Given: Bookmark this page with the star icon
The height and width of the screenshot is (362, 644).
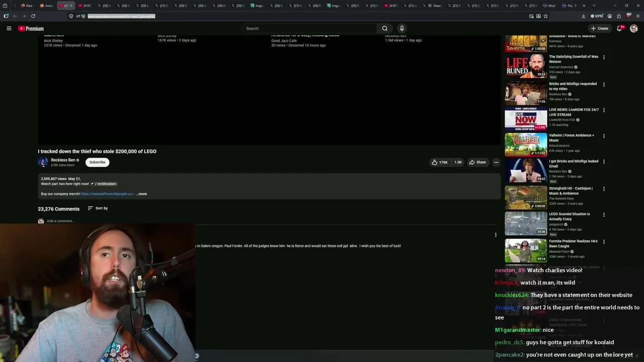Looking at the screenshot, I should 545,16.
